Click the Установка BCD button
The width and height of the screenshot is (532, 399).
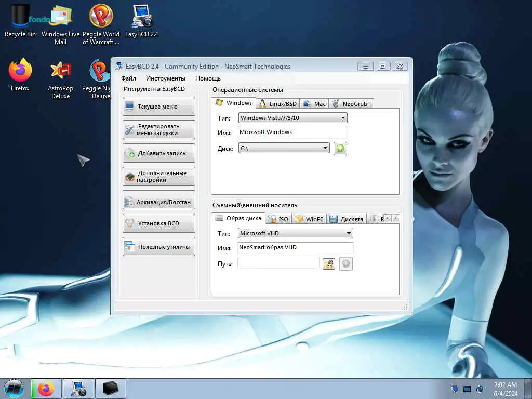159,223
